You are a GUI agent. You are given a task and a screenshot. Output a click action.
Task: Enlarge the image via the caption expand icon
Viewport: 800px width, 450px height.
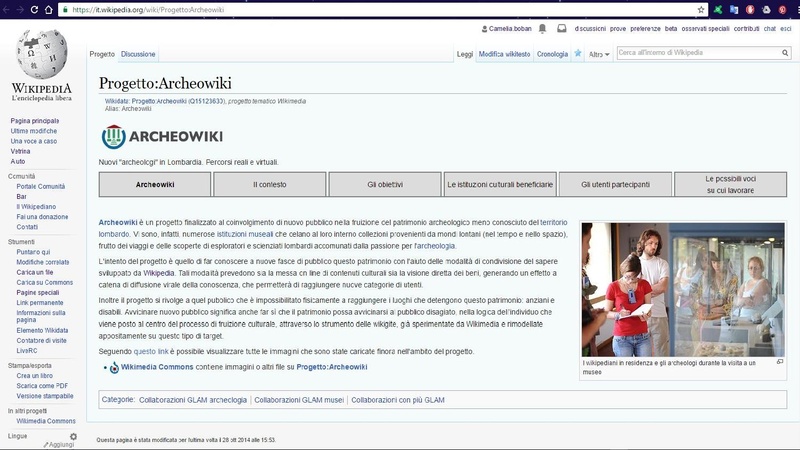click(x=780, y=362)
